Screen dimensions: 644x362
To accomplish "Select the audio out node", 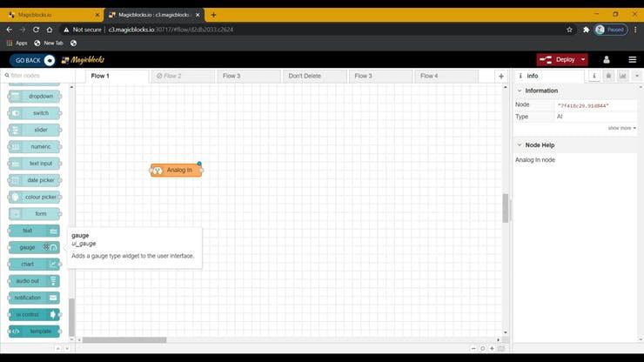I will point(34,280).
